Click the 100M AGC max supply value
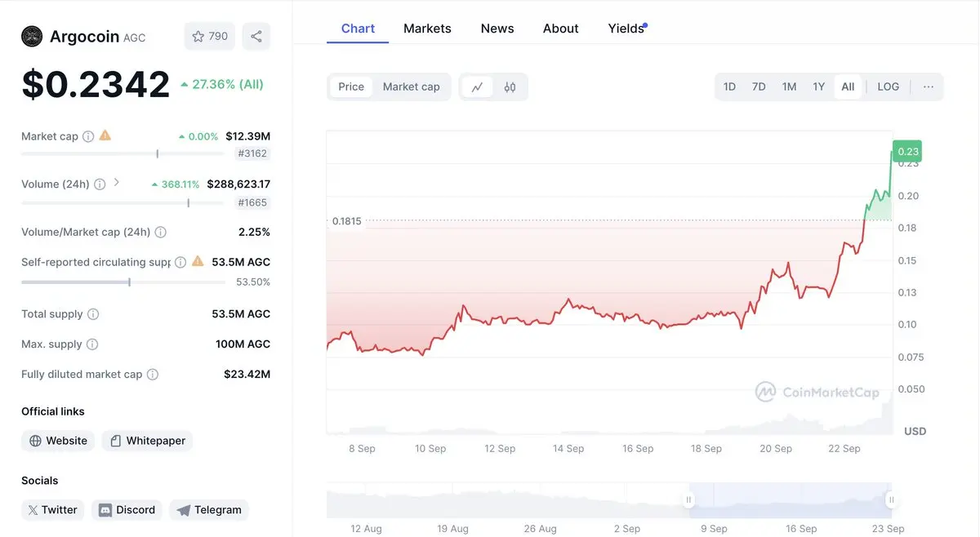 click(x=243, y=344)
